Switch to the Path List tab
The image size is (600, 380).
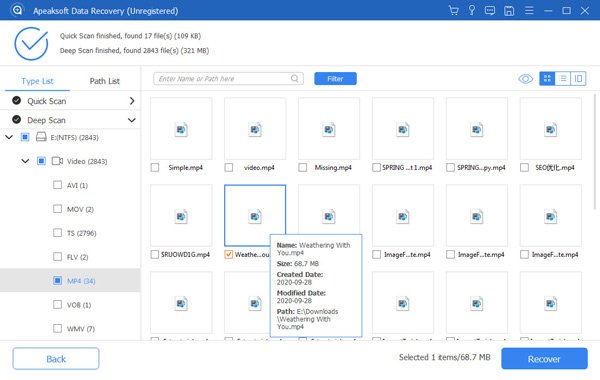(x=104, y=81)
